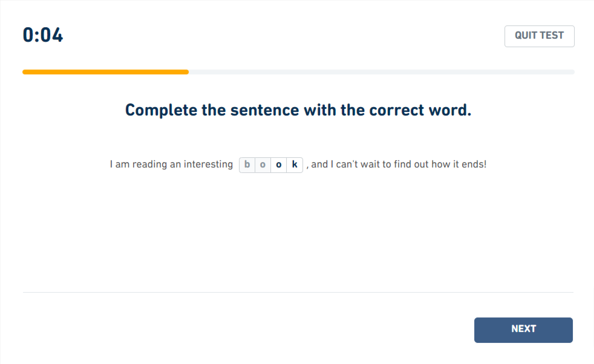Click the gray unfilled part of progress bar
Image resolution: width=594 pixels, height=364 pixels.
382,72
